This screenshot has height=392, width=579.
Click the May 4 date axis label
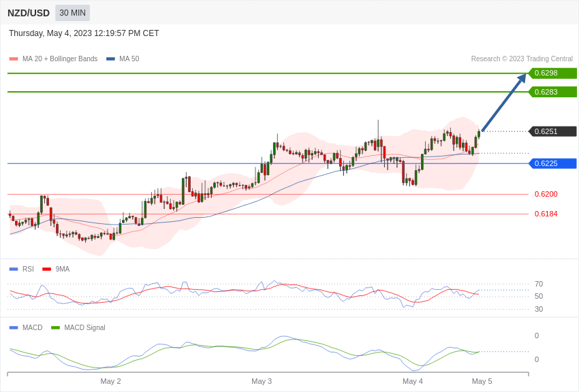[x=413, y=381]
